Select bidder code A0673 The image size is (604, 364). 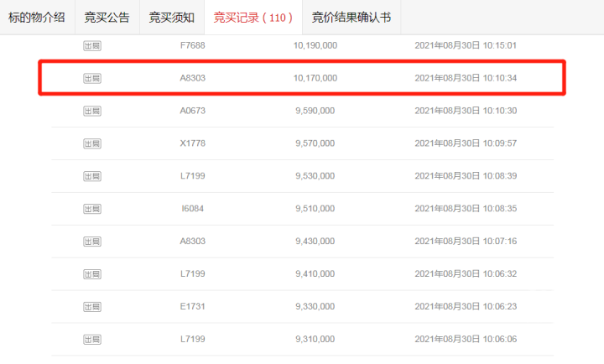point(193,111)
